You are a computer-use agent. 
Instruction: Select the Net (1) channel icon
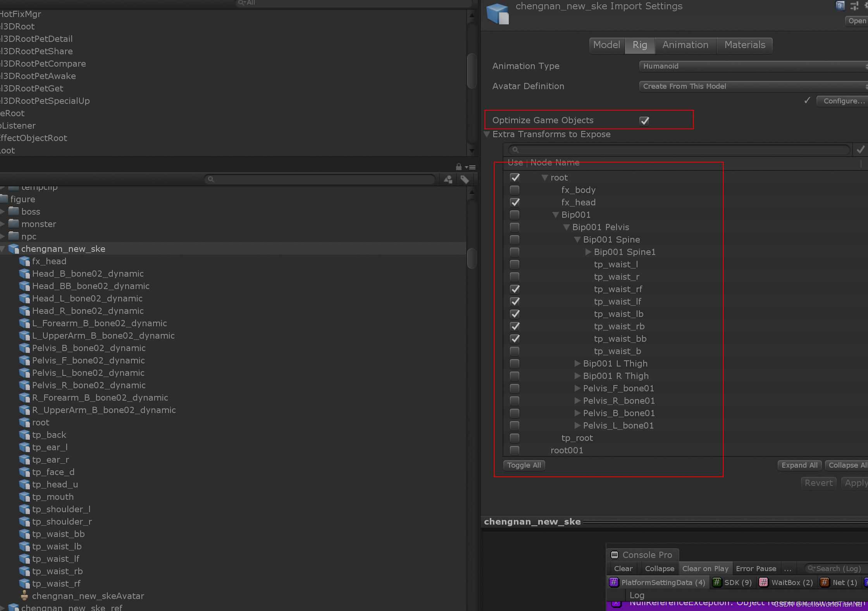tap(824, 582)
